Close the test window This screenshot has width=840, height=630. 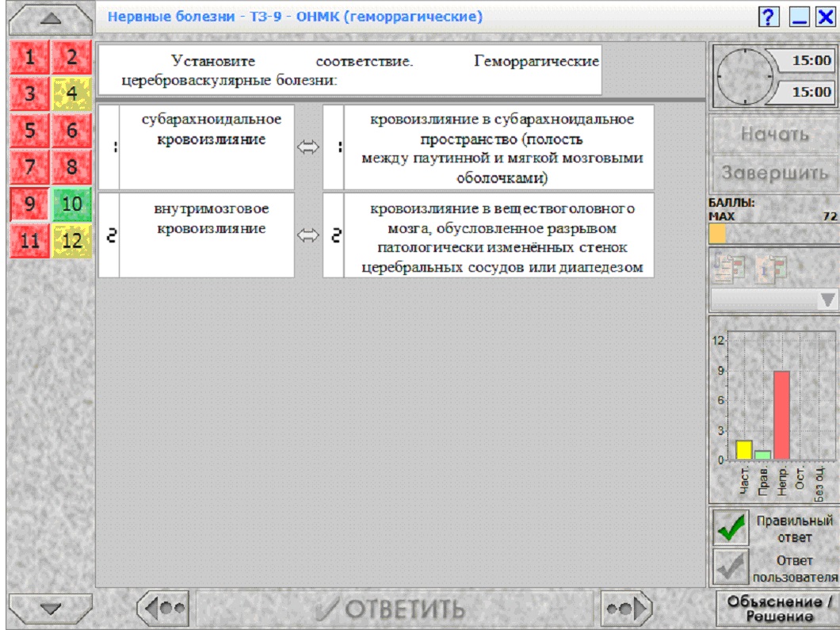click(x=826, y=17)
